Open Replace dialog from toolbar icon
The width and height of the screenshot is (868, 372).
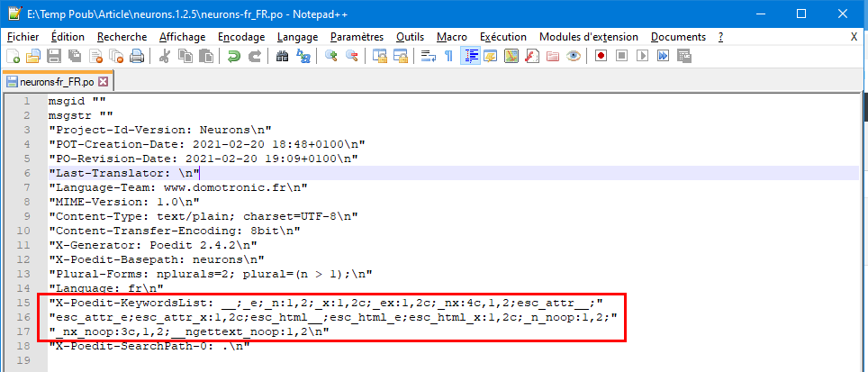(x=303, y=56)
